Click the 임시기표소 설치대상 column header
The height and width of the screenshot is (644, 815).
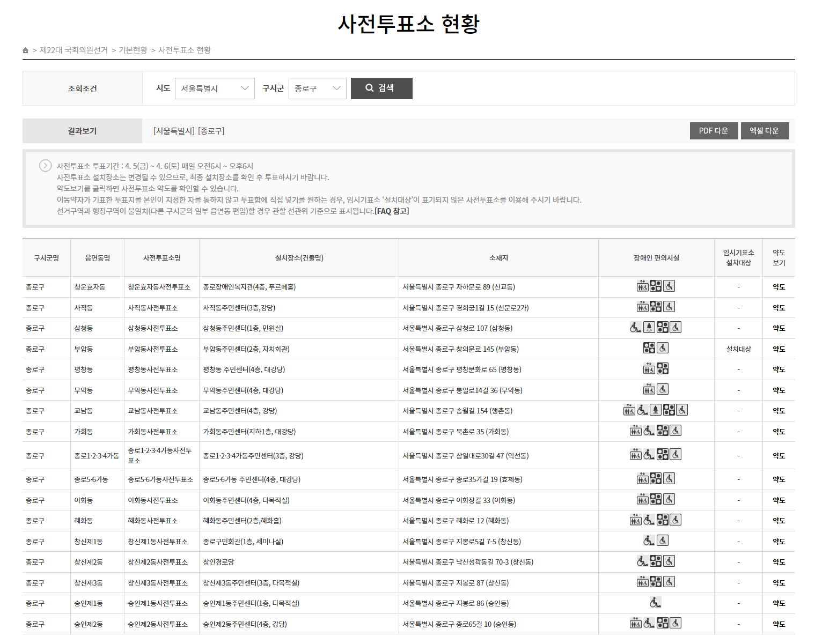pos(738,258)
